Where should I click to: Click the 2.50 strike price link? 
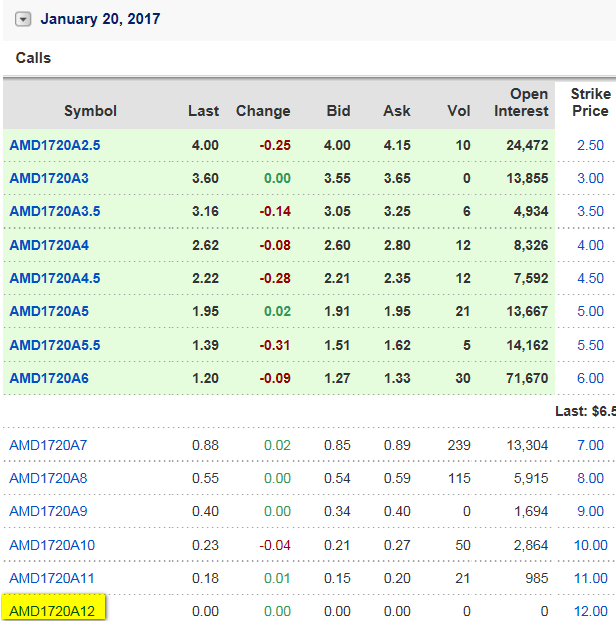(590, 145)
